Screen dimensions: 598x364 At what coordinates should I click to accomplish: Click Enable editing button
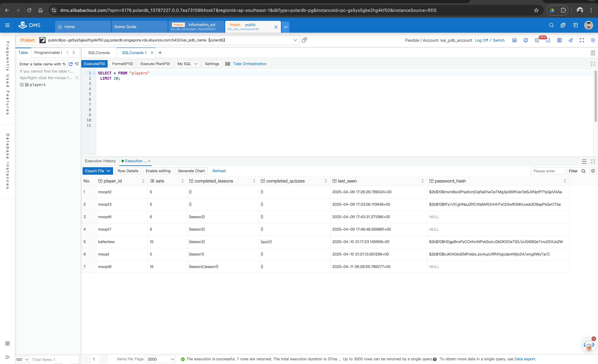(x=158, y=171)
